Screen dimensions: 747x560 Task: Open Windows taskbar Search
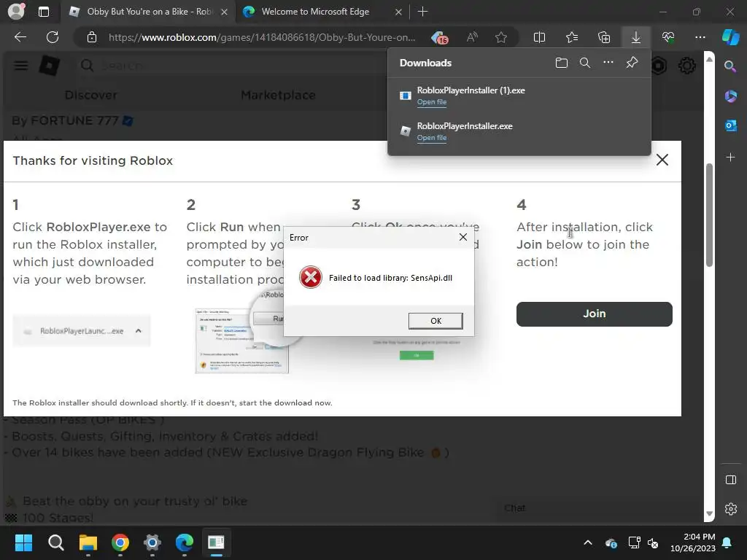55,542
